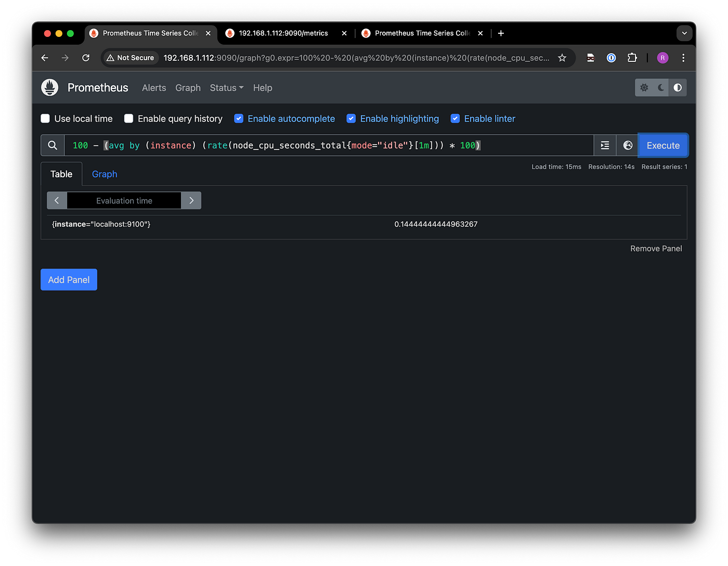Go back with browser back arrow
728x566 pixels.
[x=45, y=58]
